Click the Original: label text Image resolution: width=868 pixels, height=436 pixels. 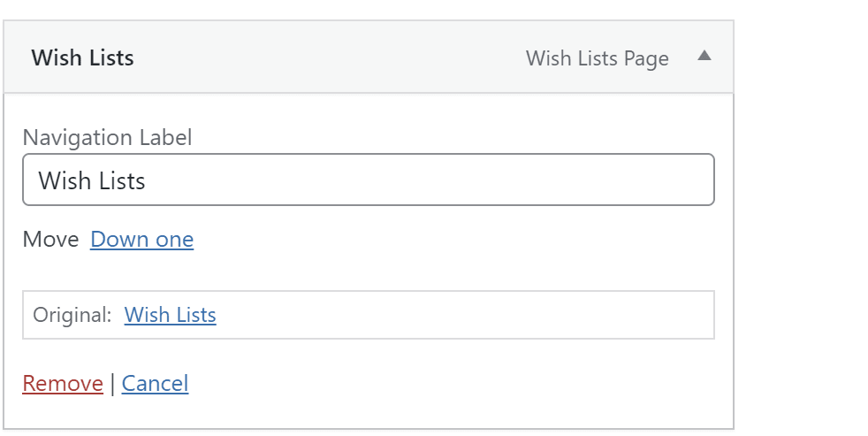[x=72, y=315]
